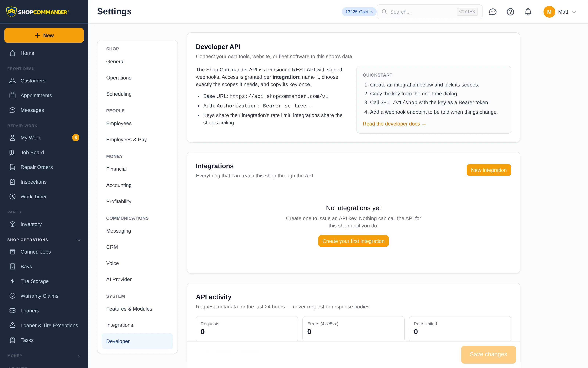Click the My Work person icon
Viewport: 588px width, 368px height.
[12, 138]
